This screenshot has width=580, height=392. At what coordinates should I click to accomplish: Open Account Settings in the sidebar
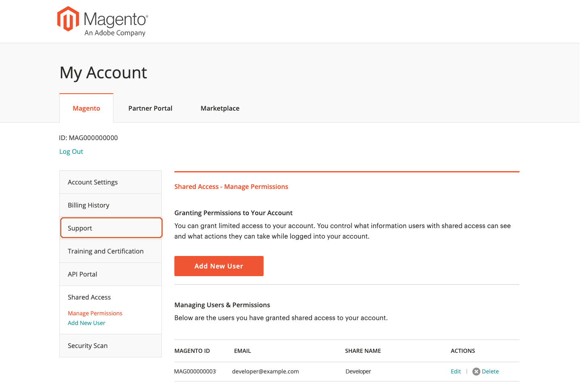pos(111,182)
